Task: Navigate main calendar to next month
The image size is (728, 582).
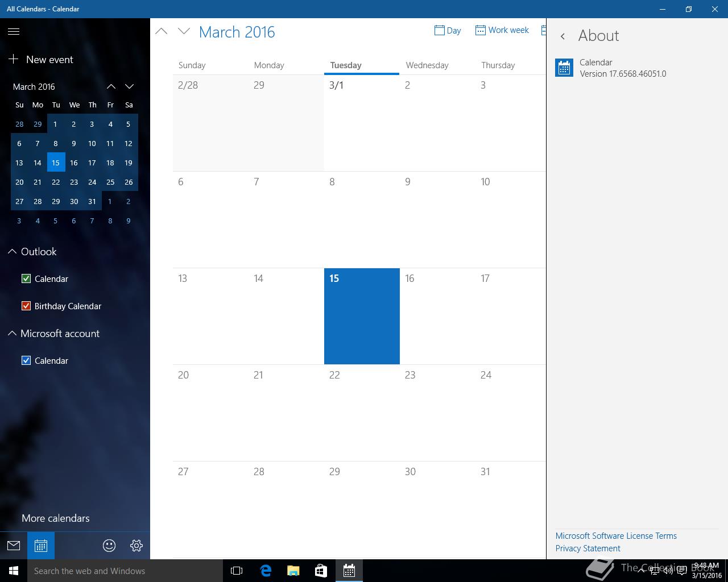Action: pyautogui.click(x=184, y=31)
